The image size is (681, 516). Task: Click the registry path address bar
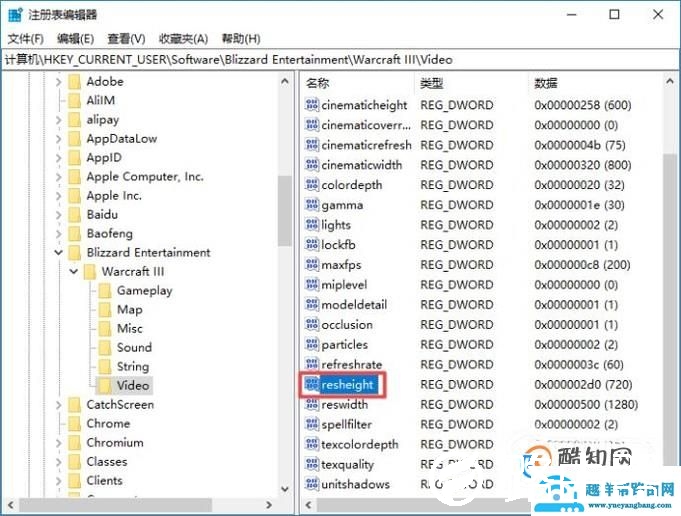tap(340, 60)
